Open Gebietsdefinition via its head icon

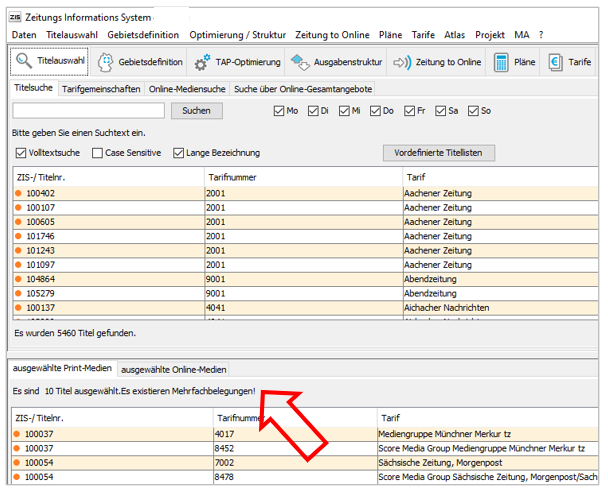pyautogui.click(x=106, y=62)
